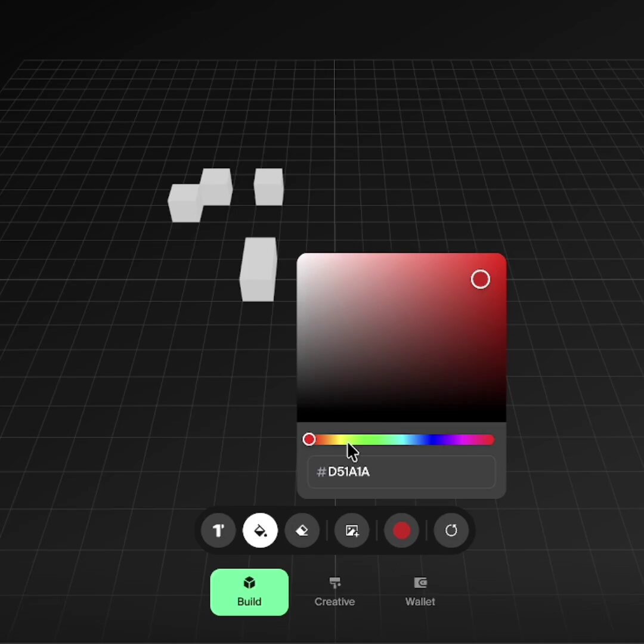
Task: Select the eraser tool
Action: coord(302,530)
